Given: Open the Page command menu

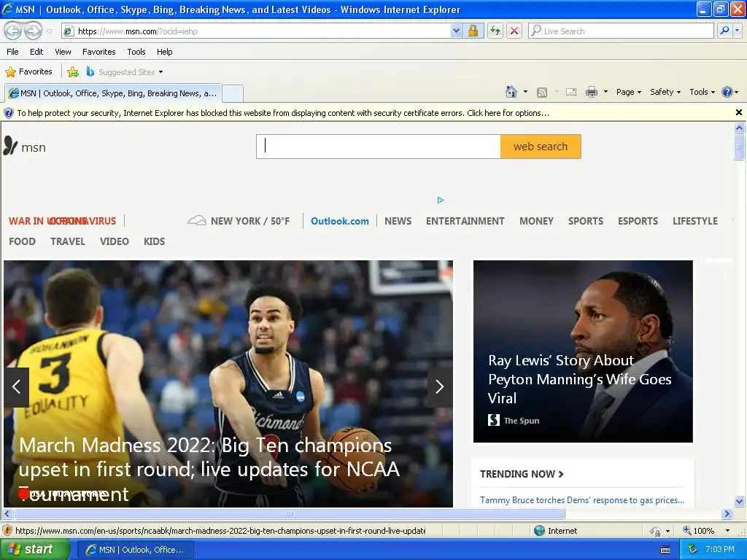Looking at the screenshot, I should click(628, 92).
